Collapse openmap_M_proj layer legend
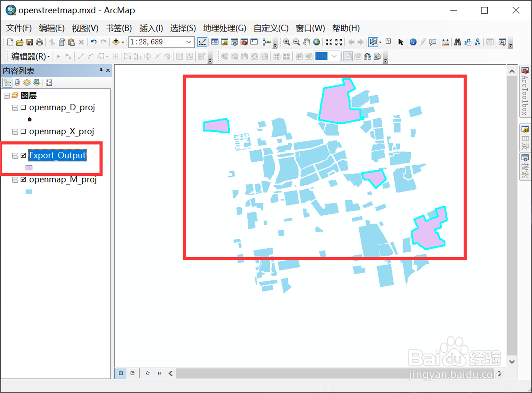The width and height of the screenshot is (532, 393). 15,180
